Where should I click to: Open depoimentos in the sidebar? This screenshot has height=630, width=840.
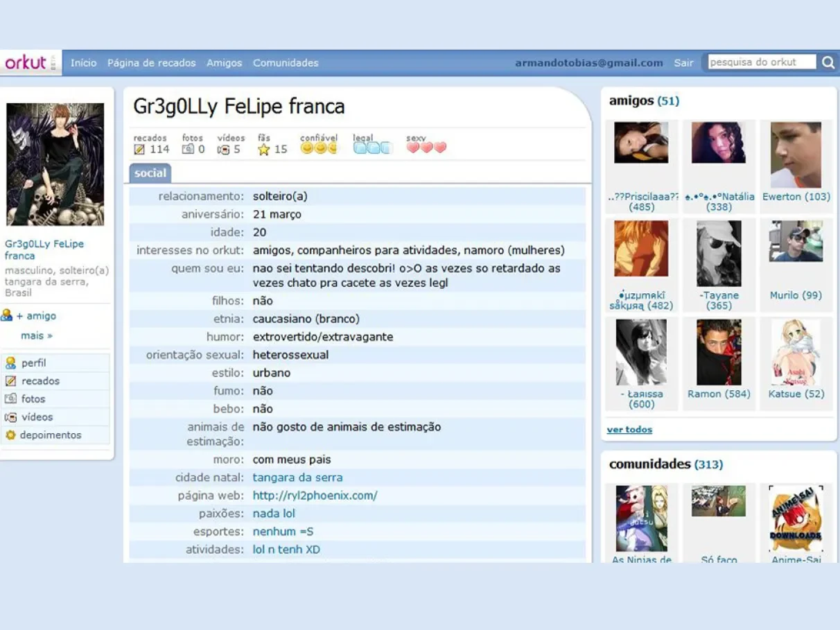pyautogui.click(x=51, y=435)
